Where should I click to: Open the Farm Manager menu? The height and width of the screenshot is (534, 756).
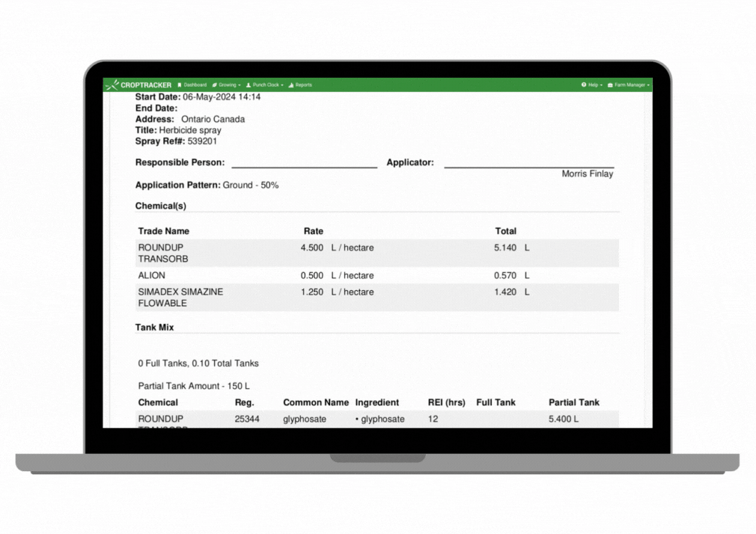point(629,85)
